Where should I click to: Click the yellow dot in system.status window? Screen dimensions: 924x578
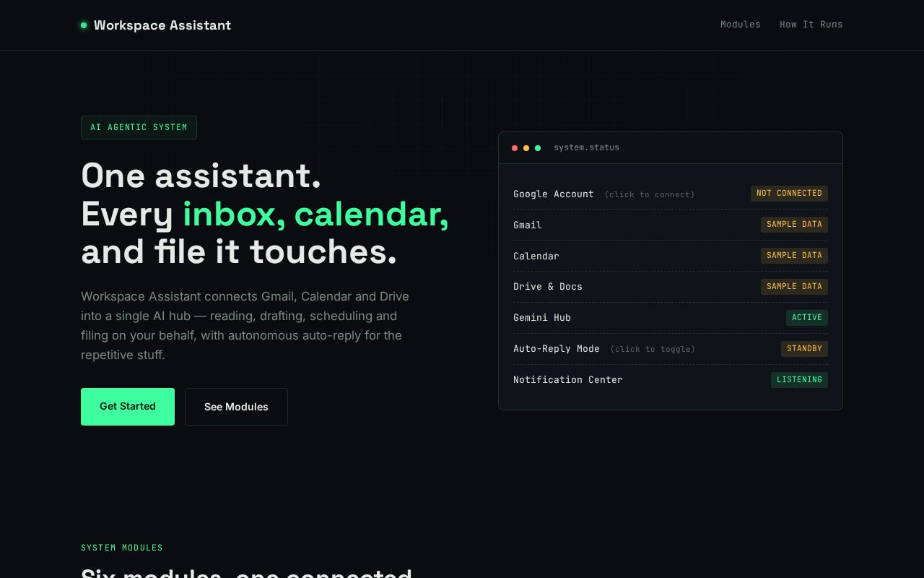click(526, 148)
